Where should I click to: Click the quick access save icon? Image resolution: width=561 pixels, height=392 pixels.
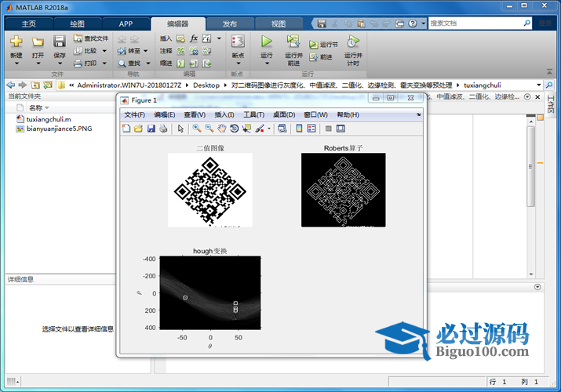[322, 24]
